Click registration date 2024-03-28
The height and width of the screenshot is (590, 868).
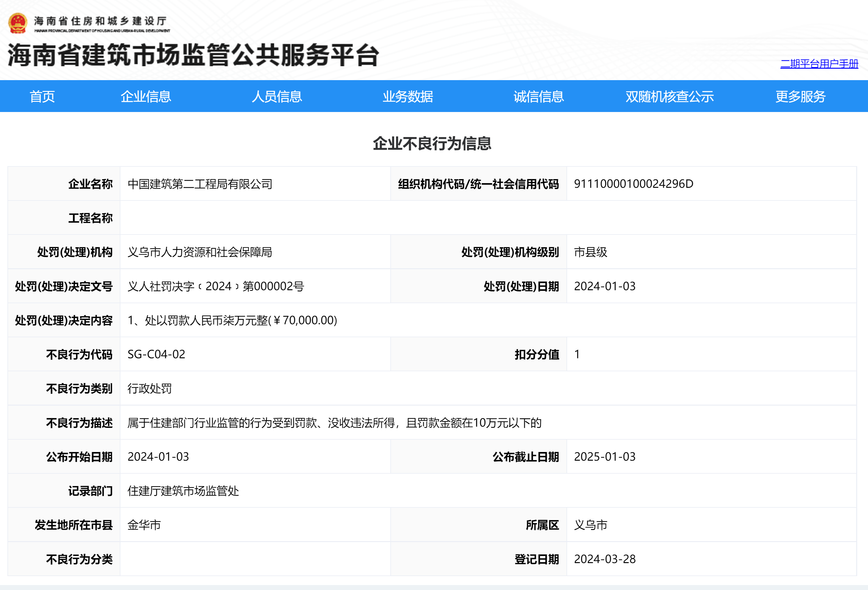click(604, 559)
